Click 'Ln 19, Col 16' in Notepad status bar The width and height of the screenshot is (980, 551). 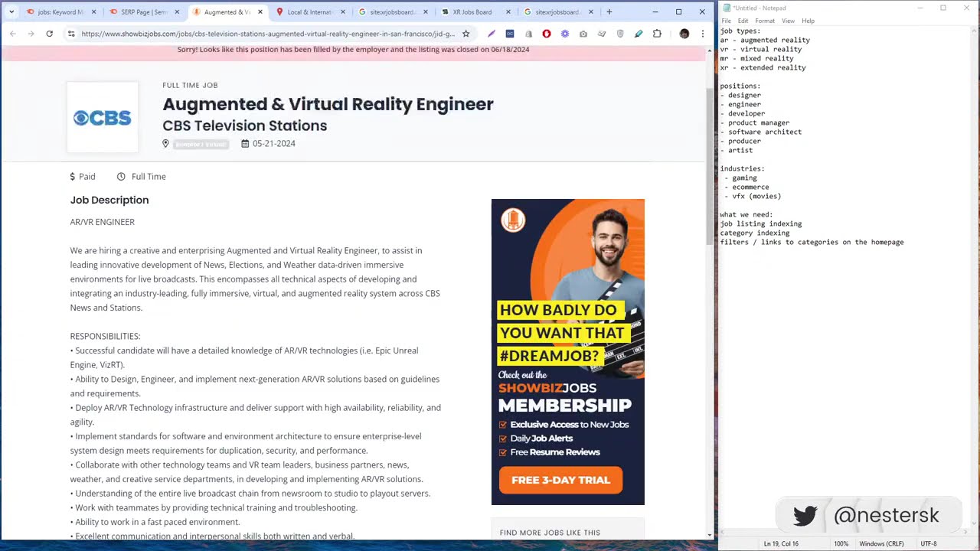[781, 543]
